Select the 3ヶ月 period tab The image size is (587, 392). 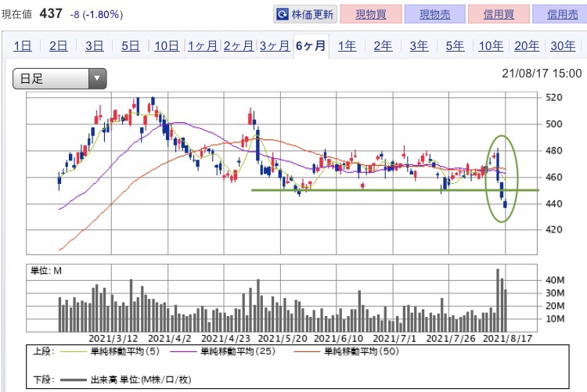point(274,45)
